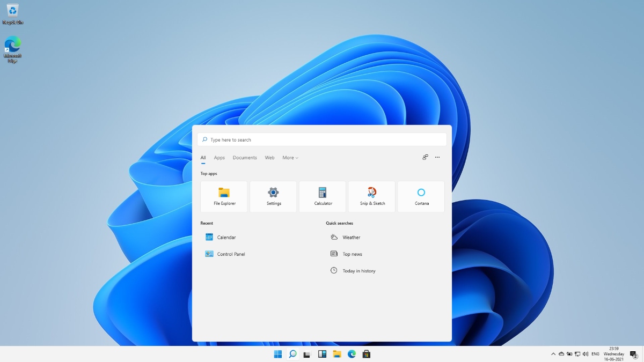Open Calendar from Recent items

click(x=225, y=237)
